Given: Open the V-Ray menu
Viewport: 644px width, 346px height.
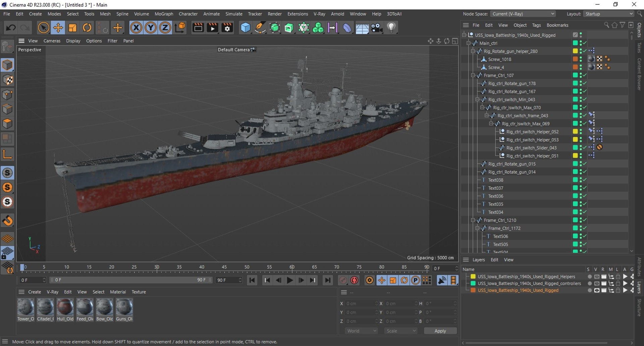Looking at the screenshot, I should click(x=319, y=14).
